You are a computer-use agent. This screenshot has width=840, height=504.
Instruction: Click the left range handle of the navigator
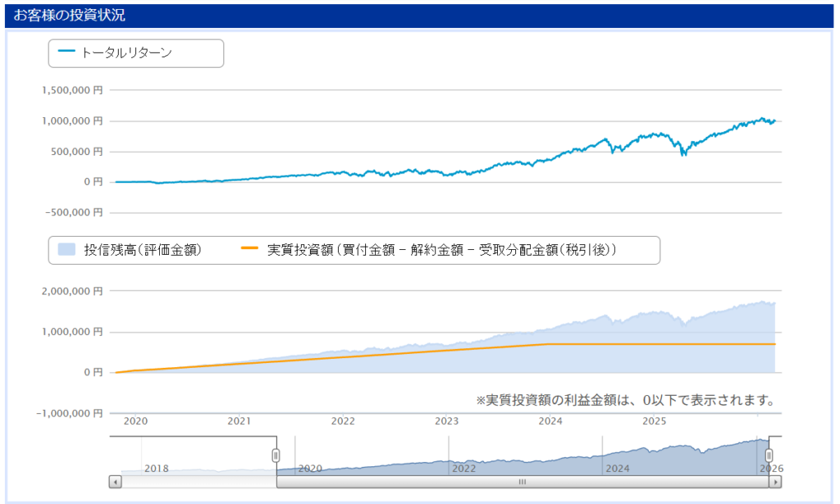(x=276, y=455)
